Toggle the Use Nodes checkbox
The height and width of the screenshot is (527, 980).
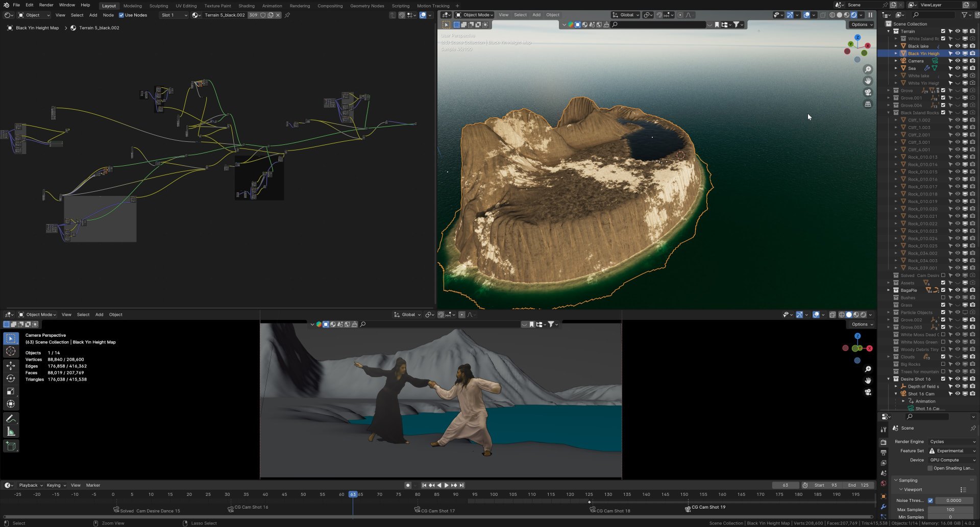point(121,15)
